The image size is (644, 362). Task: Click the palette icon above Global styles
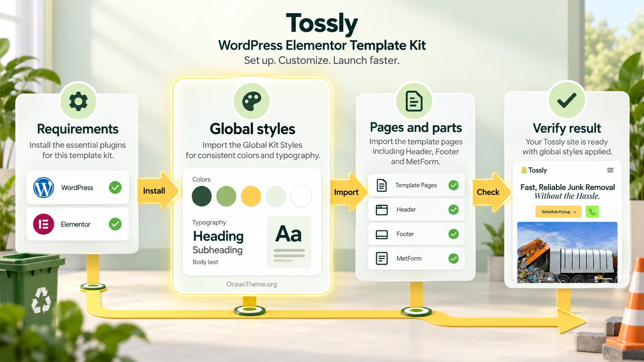(252, 102)
